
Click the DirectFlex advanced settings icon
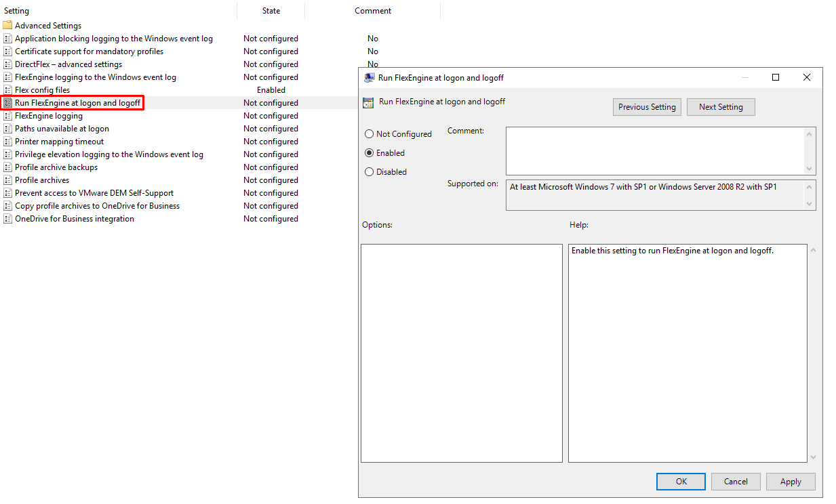(x=7, y=64)
